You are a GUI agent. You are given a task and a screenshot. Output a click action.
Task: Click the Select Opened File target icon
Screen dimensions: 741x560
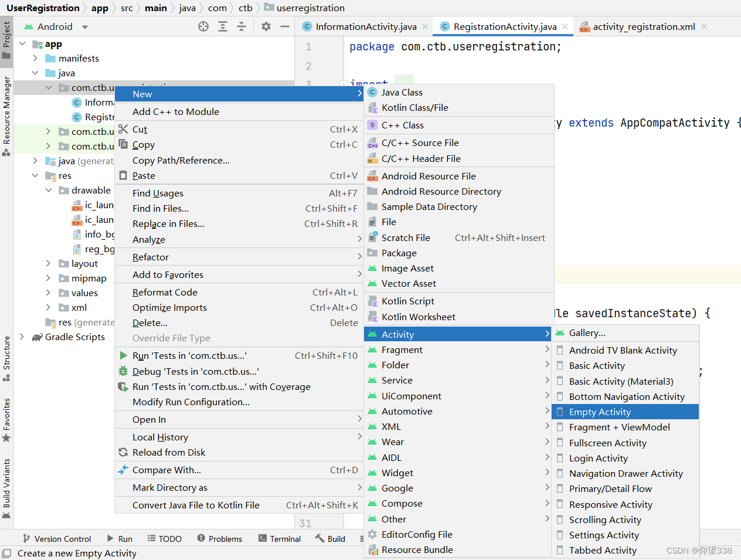pos(203,26)
